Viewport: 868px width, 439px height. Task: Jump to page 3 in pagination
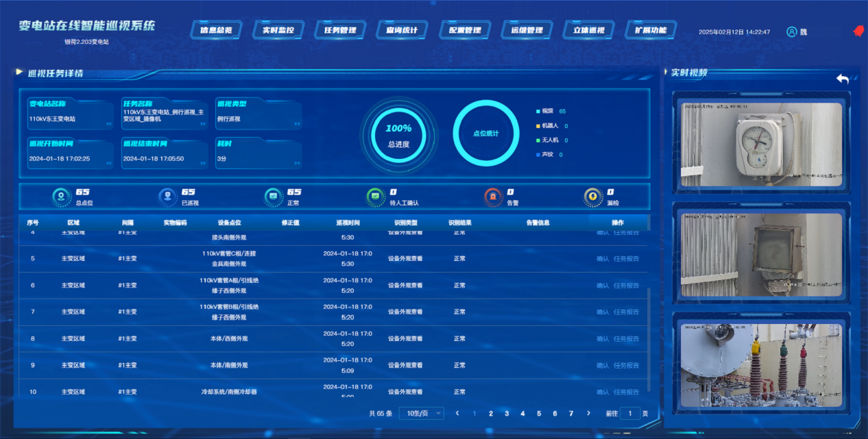point(507,414)
